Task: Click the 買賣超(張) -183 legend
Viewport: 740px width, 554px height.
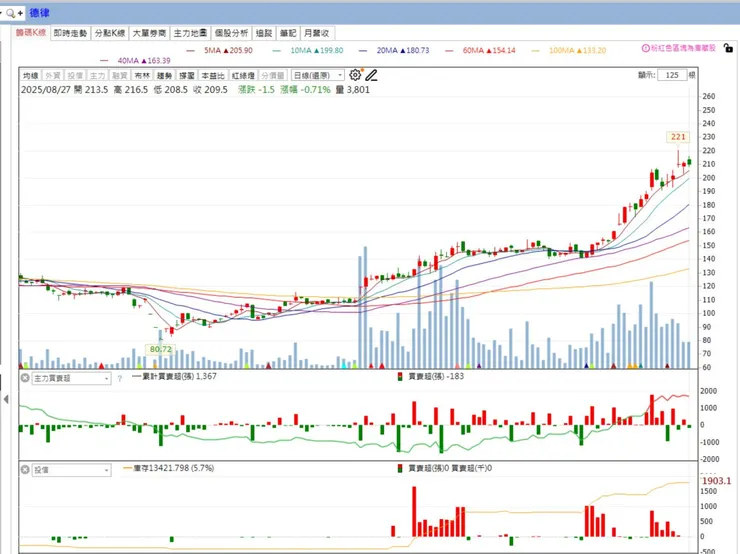Action: pyautogui.click(x=430, y=376)
